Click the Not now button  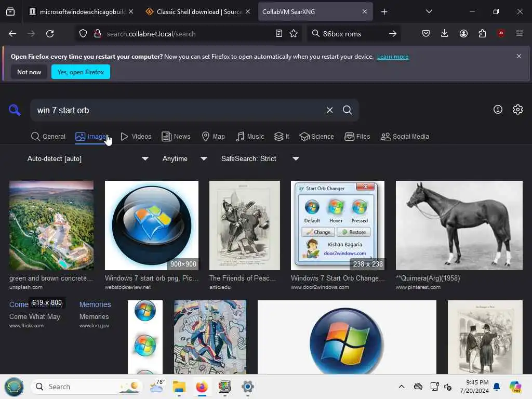click(x=29, y=72)
